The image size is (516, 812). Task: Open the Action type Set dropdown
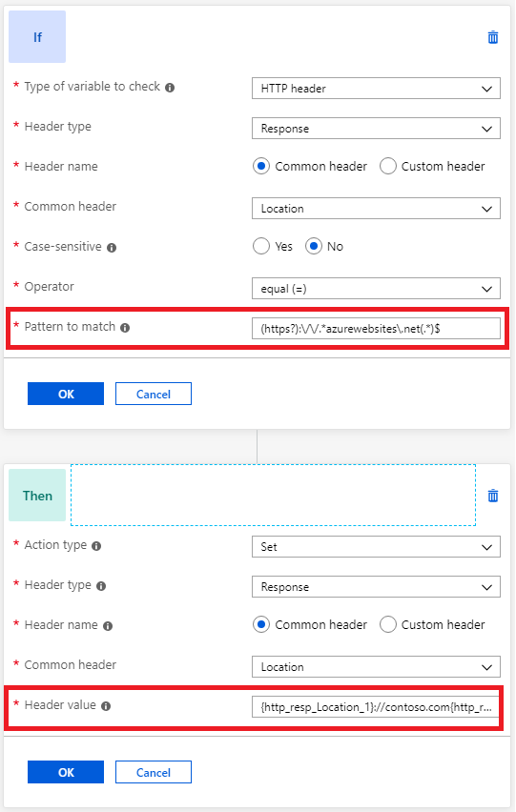(376, 546)
